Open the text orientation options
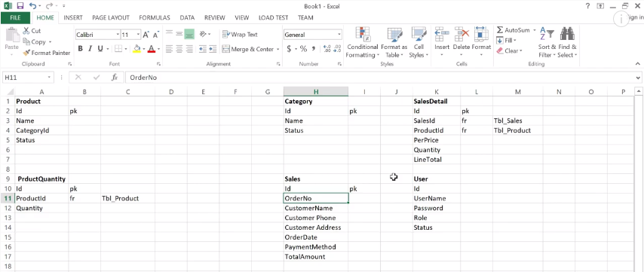 click(204, 34)
